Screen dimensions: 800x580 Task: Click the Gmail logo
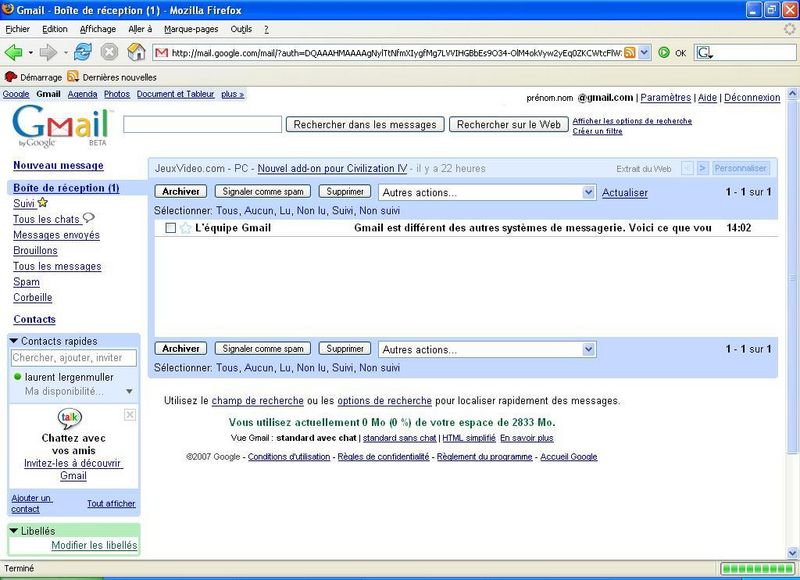pos(61,127)
